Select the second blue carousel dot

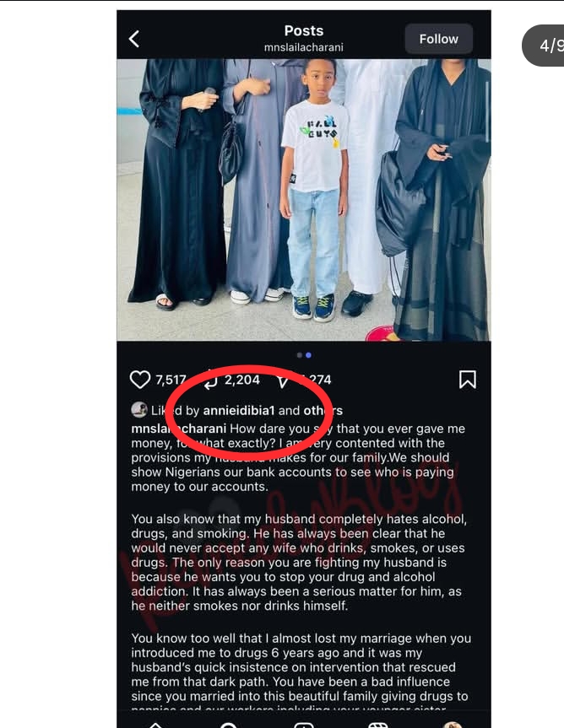(x=308, y=355)
